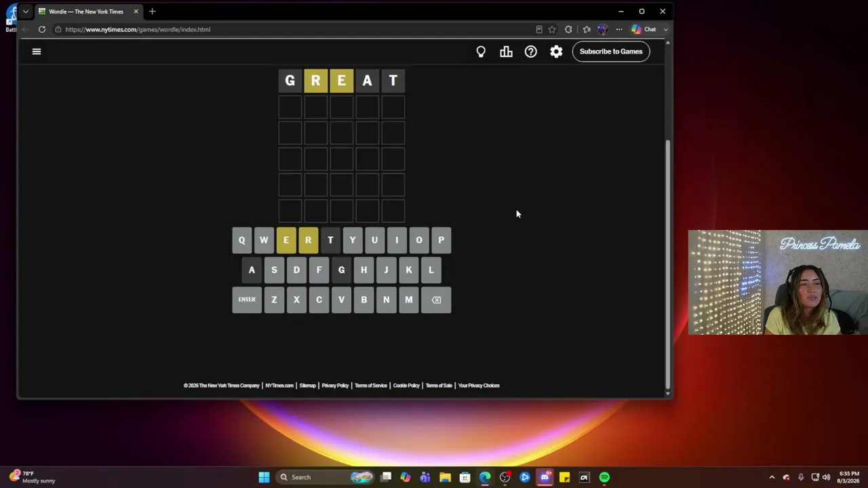
Task: Open the browser extensions puzzle icon
Action: 568,29
